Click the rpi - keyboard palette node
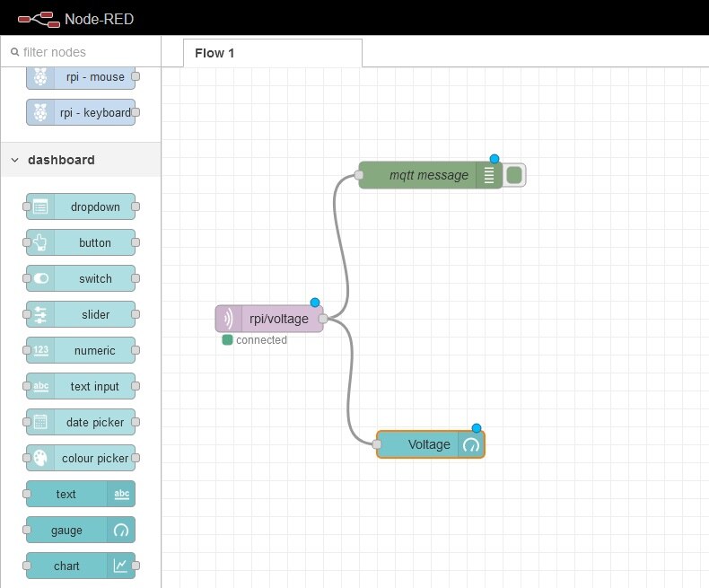This screenshot has width=709, height=588. pyautogui.click(x=81, y=112)
